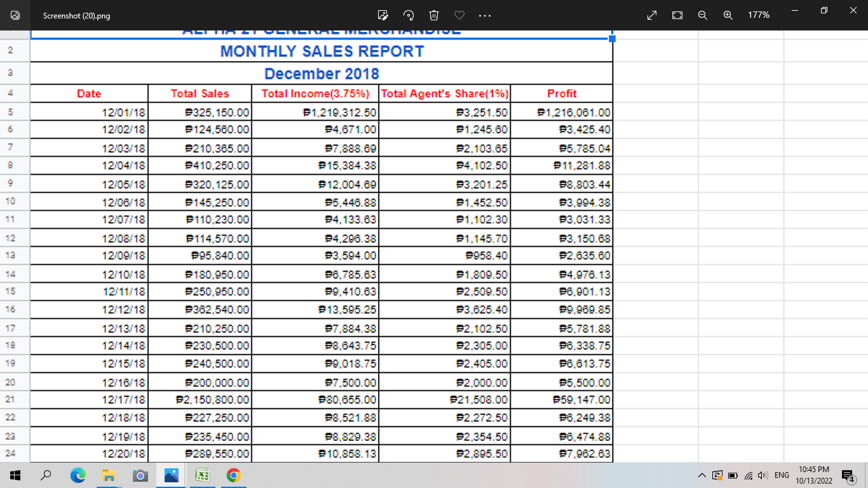The width and height of the screenshot is (868, 488).
Task: Click the Profit column header
Action: 562,93
